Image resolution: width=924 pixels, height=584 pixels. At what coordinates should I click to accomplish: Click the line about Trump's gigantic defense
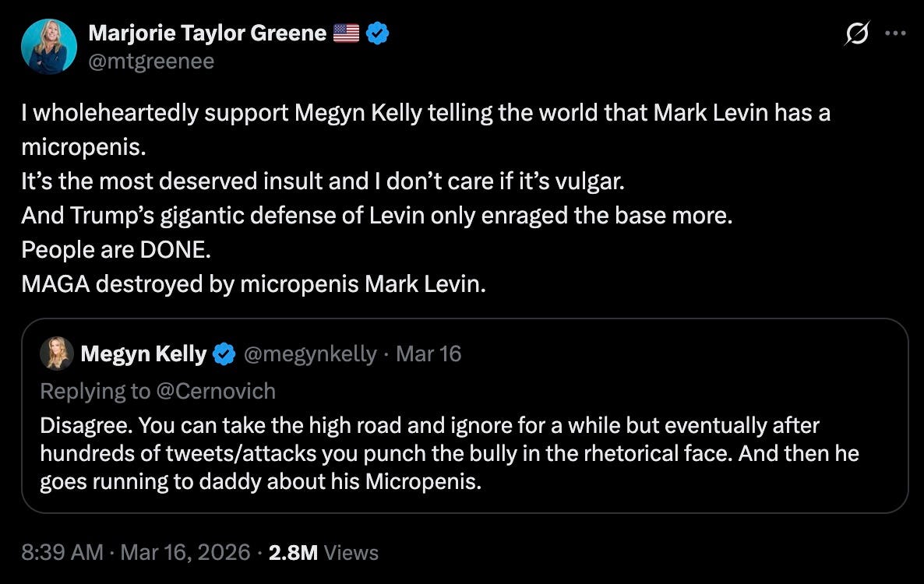pyautogui.click(x=377, y=216)
